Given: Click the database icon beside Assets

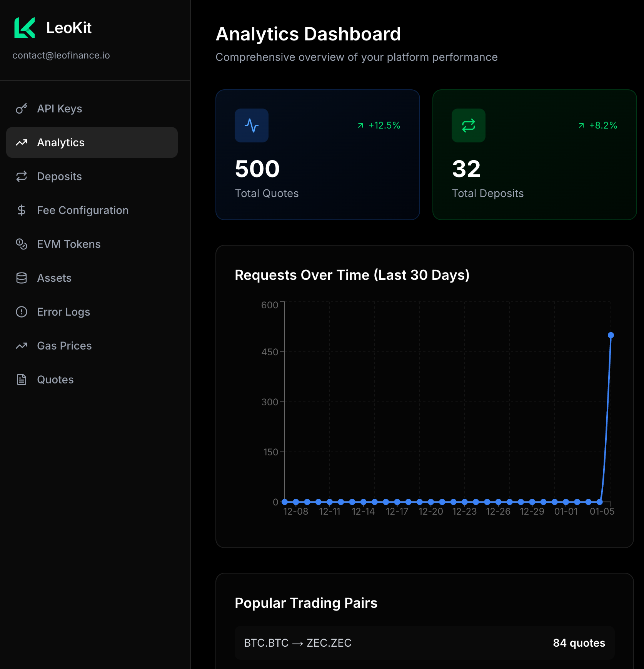Looking at the screenshot, I should pos(22,278).
